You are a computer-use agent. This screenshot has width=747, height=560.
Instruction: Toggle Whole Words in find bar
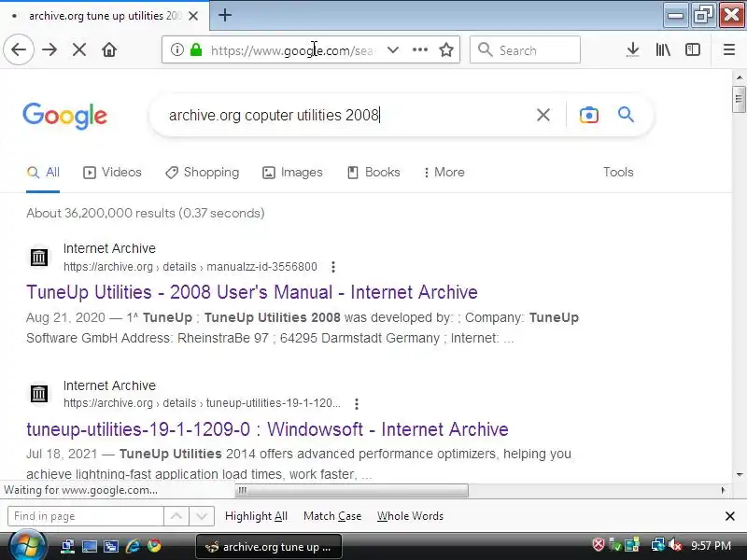click(x=410, y=516)
